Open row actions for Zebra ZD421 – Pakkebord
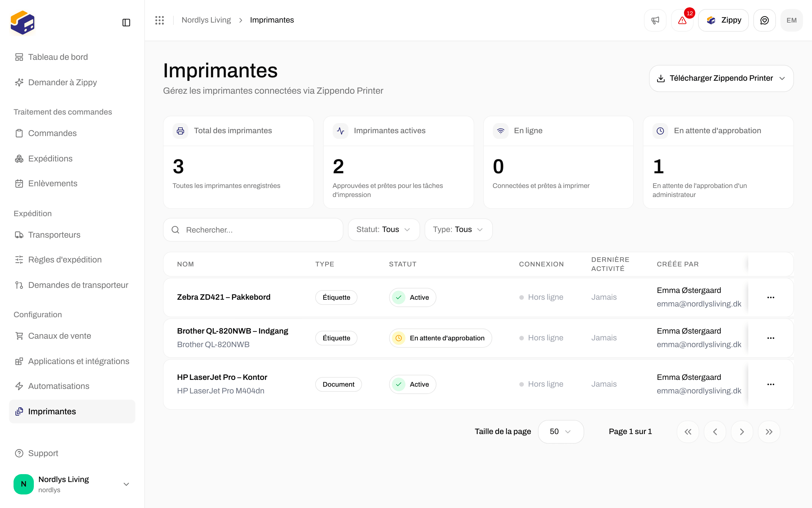The image size is (812, 508). pyautogui.click(x=771, y=297)
